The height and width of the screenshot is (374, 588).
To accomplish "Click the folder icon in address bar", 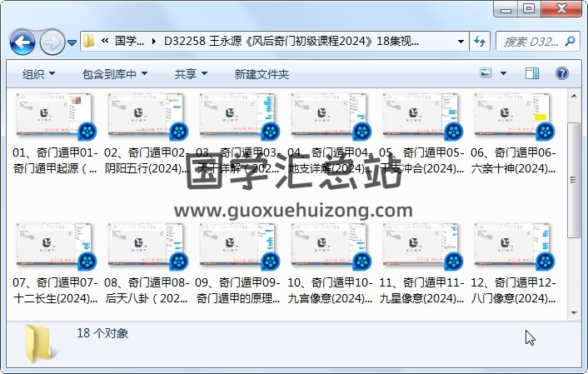I will pyautogui.click(x=89, y=41).
